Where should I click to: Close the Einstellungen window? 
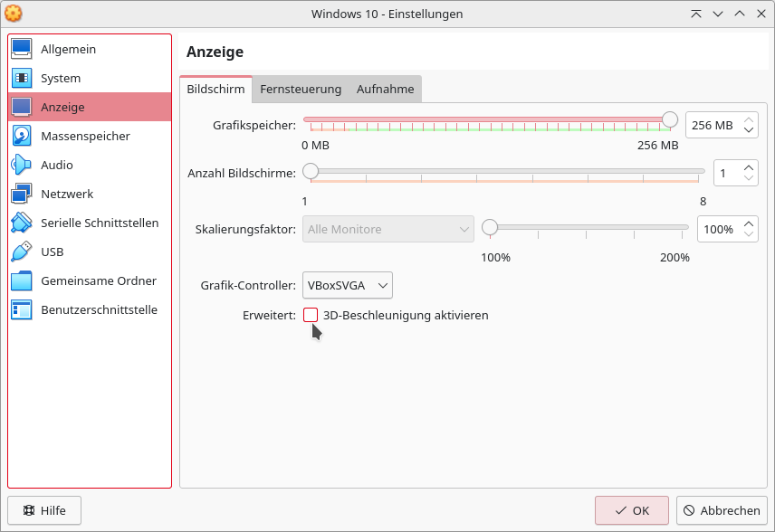coord(761,14)
